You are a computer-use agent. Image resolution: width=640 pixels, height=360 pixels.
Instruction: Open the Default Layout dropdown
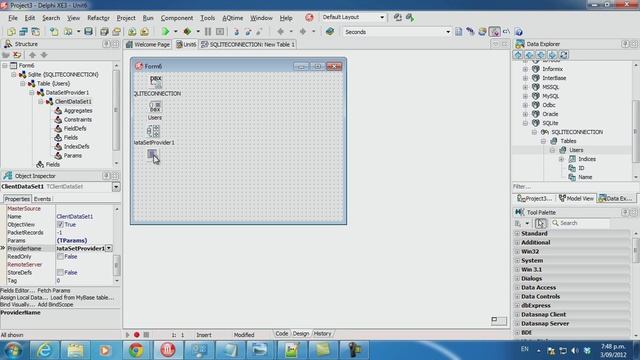(382, 17)
